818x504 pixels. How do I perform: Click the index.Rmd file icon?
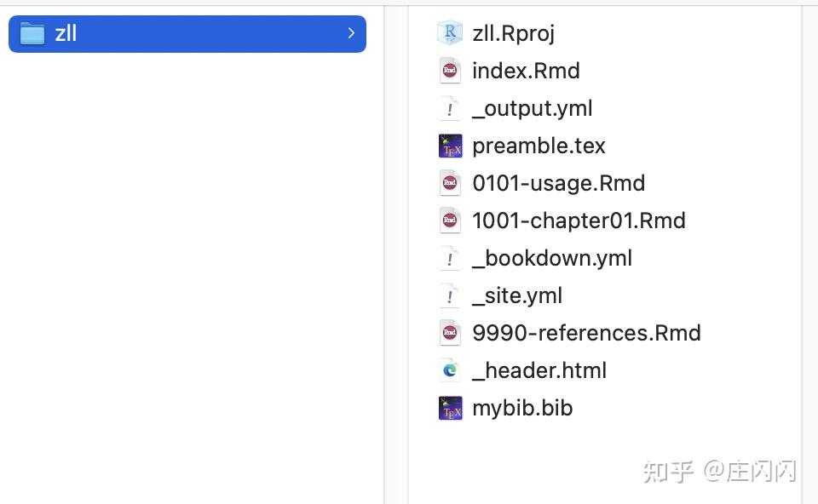(x=450, y=71)
